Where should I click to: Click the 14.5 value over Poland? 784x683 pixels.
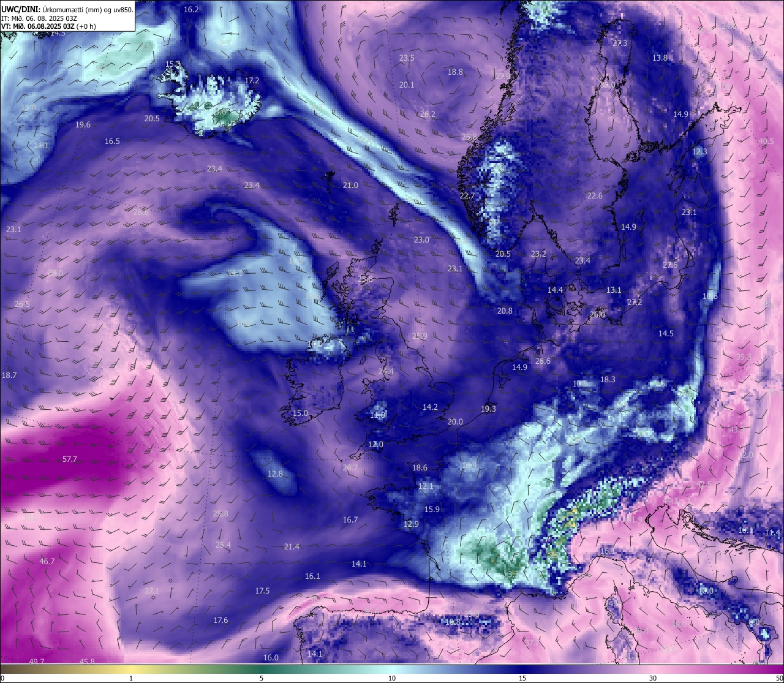click(x=666, y=334)
